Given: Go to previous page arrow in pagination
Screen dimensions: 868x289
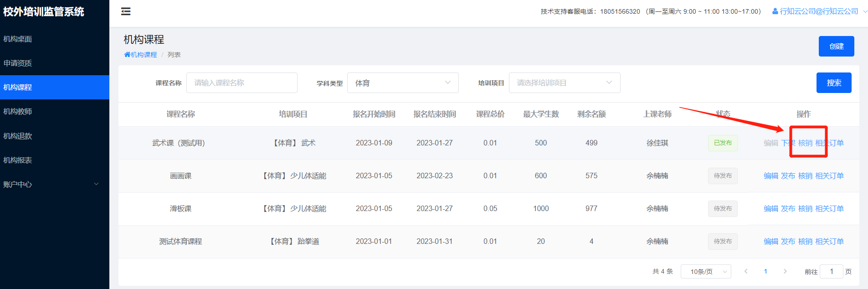Looking at the screenshot, I should 746,271.
